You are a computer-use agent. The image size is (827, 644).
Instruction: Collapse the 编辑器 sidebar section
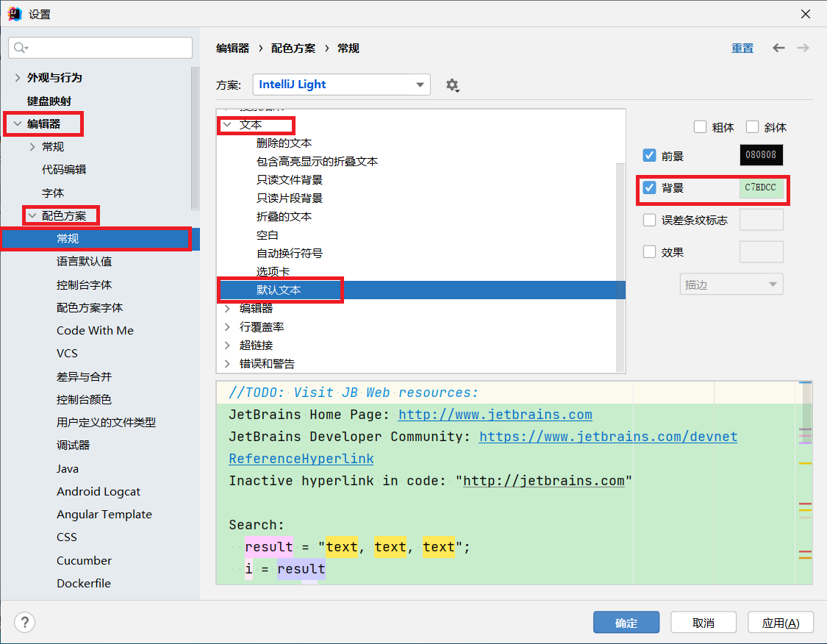pyautogui.click(x=18, y=124)
